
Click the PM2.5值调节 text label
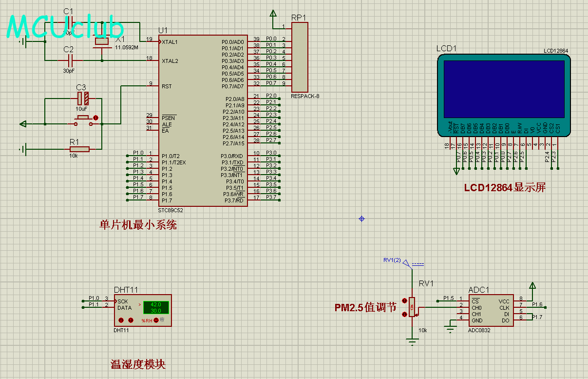[365, 308]
